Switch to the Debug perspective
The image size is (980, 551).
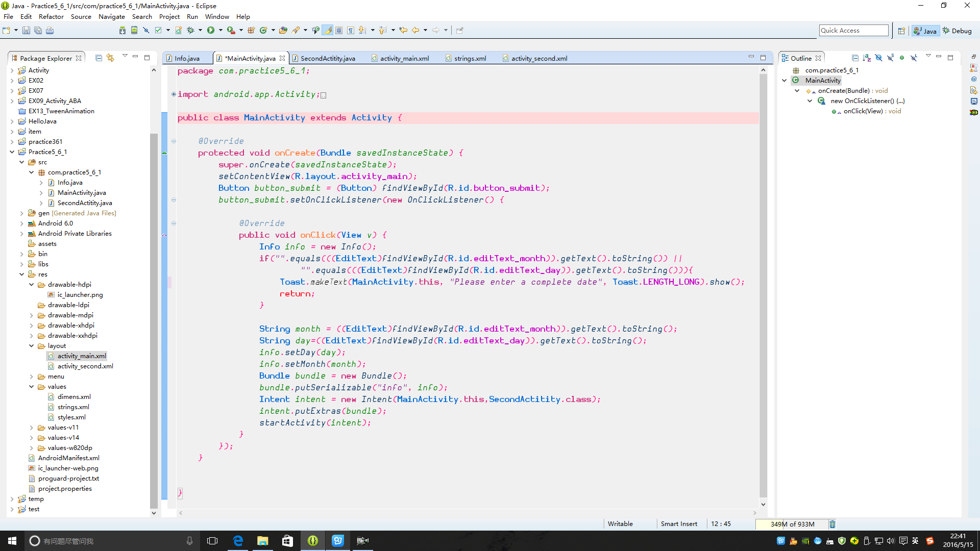click(x=957, y=31)
